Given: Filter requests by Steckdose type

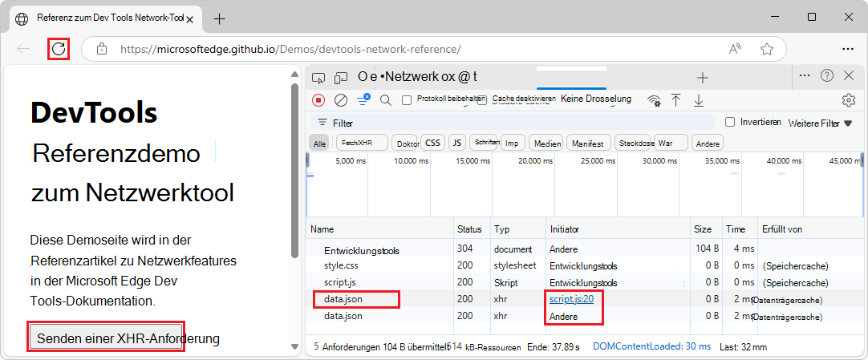Looking at the screenshot, I should click(633, 144).
